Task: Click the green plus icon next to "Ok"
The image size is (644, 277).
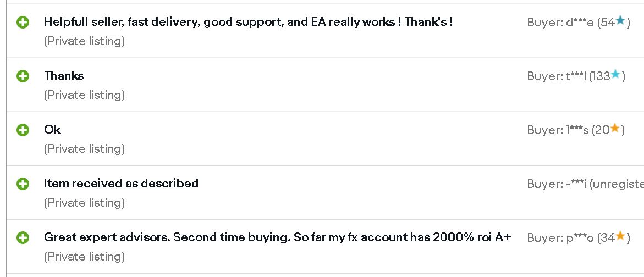Action: coord(23,130)
